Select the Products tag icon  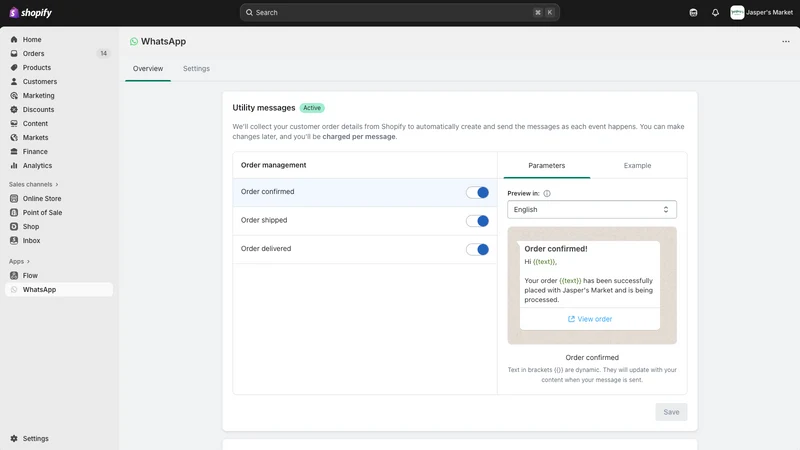pyautogui.click(x=14, y=67)
